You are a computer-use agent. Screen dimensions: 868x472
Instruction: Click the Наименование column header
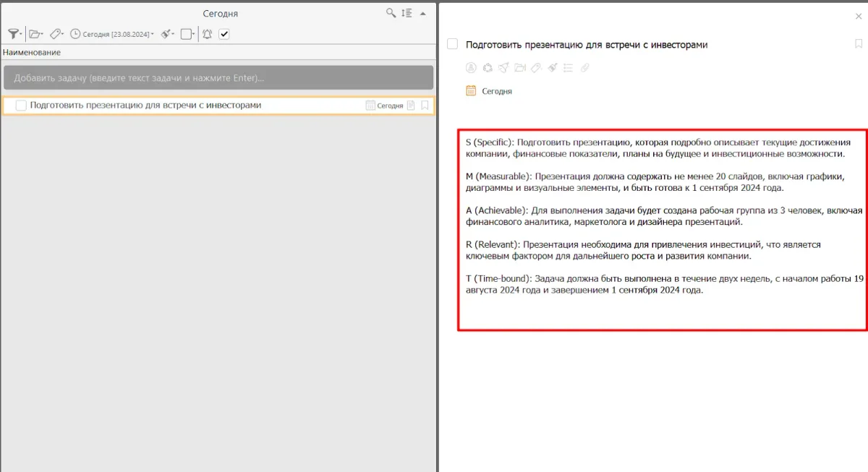[32, 52]
